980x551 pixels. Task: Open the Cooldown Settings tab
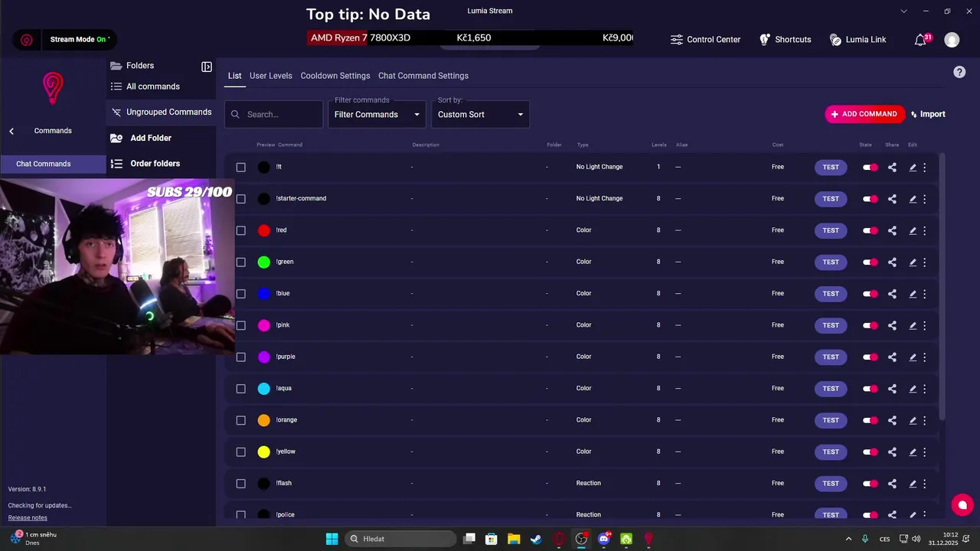point(335,76)
